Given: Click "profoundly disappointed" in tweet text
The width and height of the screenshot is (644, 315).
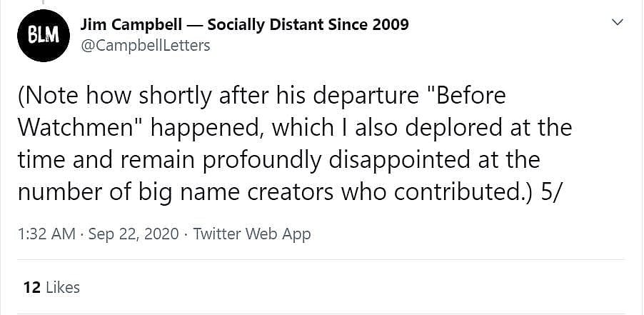Looking at the screenshot, I should 324,161.
